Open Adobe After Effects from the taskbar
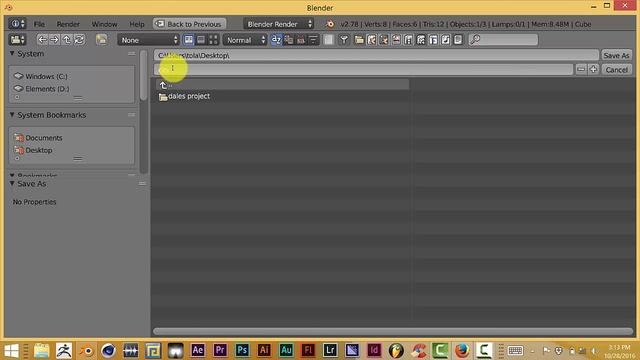This screenshot has height=360, width=640. 198,350
